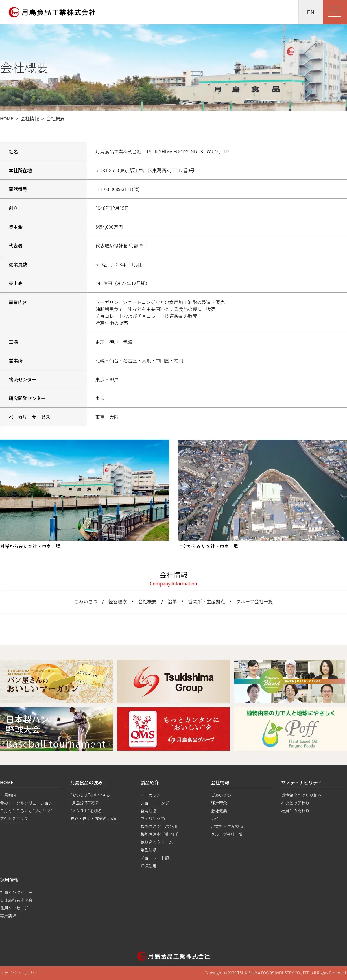Open the パン屋さんのおいしいマーガリン banner
The image size is (347, 980).
click(x=56, y=681)
